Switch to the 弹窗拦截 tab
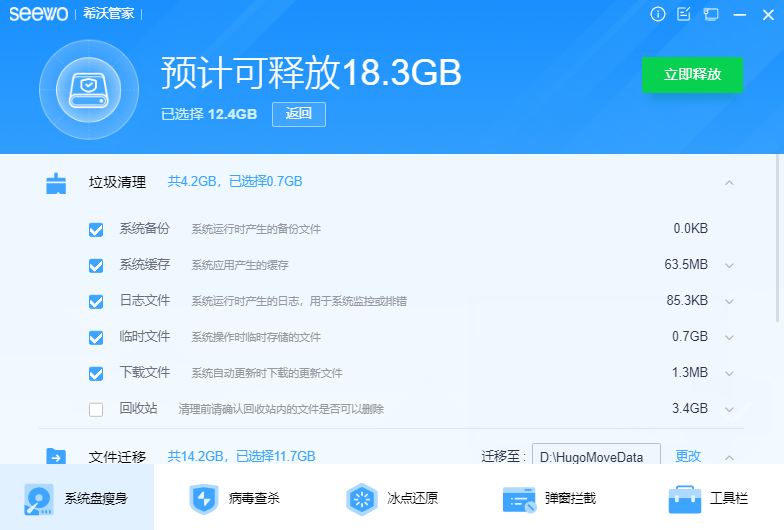Viewport: 784px width, 530px height. pos(549,498)
